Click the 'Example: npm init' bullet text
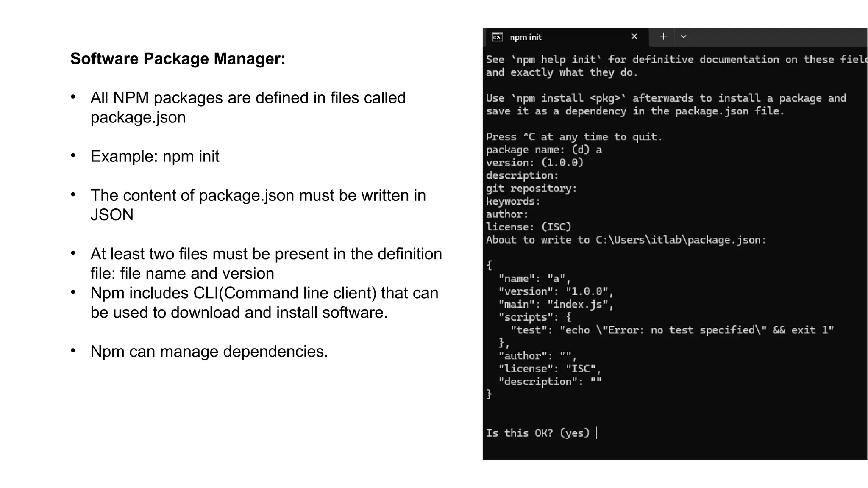868x488 pixels. tap(155, 156)
